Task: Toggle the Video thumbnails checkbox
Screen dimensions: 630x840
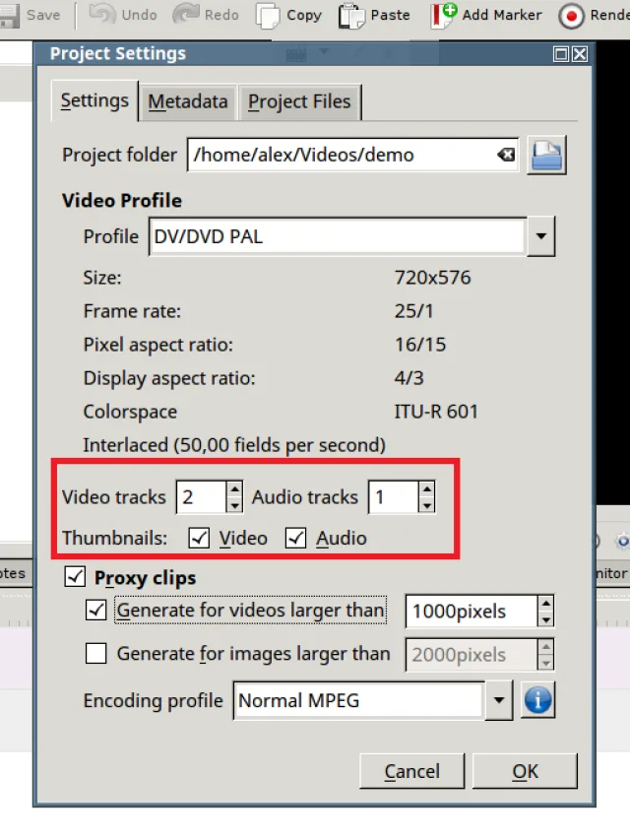Action: pos(199,538)
